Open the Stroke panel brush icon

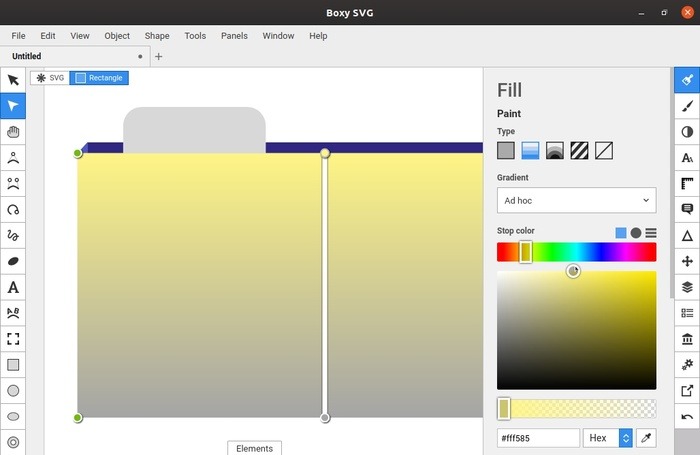pyautogui.click(x=687, y=106)
